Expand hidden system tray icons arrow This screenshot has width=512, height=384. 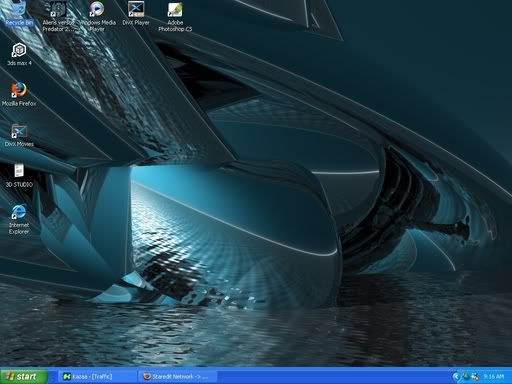(456, 377)
